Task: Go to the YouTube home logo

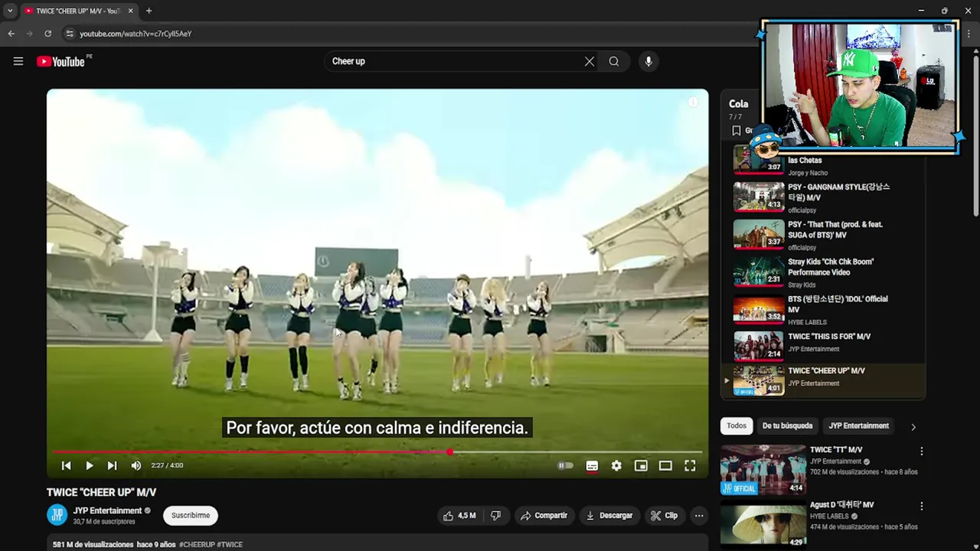Action: [60, 61]
